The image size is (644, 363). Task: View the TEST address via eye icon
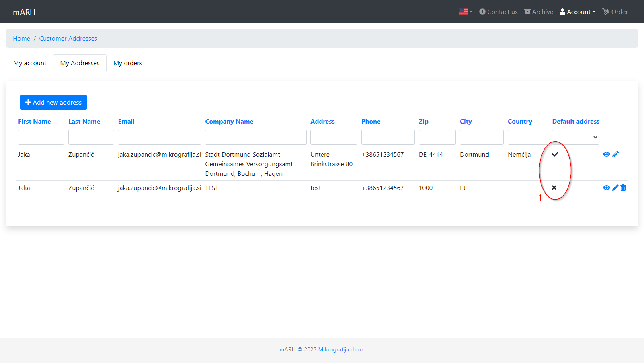[x=606, y=188]
